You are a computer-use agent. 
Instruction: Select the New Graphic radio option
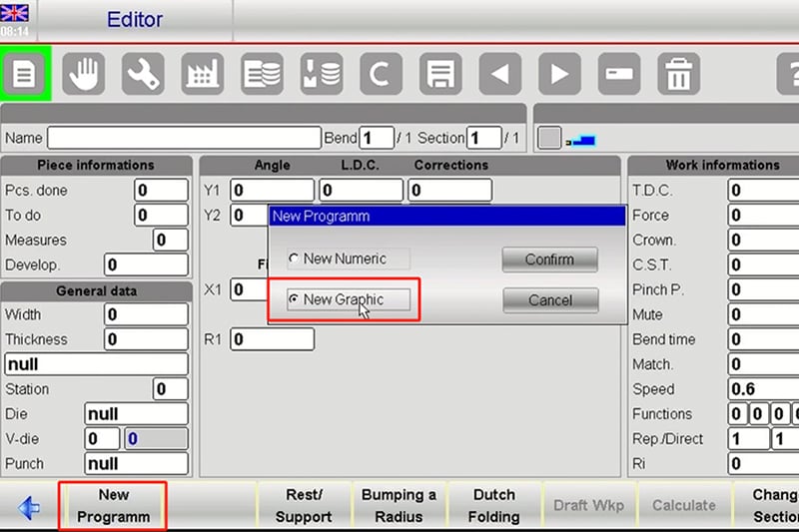coord(348,299)
